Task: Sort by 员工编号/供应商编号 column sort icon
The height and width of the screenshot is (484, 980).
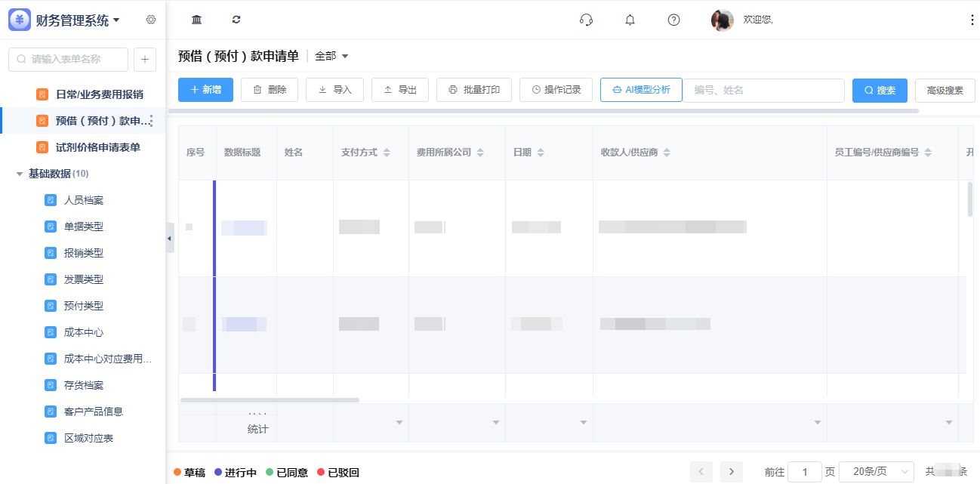Action: (928, 153)
